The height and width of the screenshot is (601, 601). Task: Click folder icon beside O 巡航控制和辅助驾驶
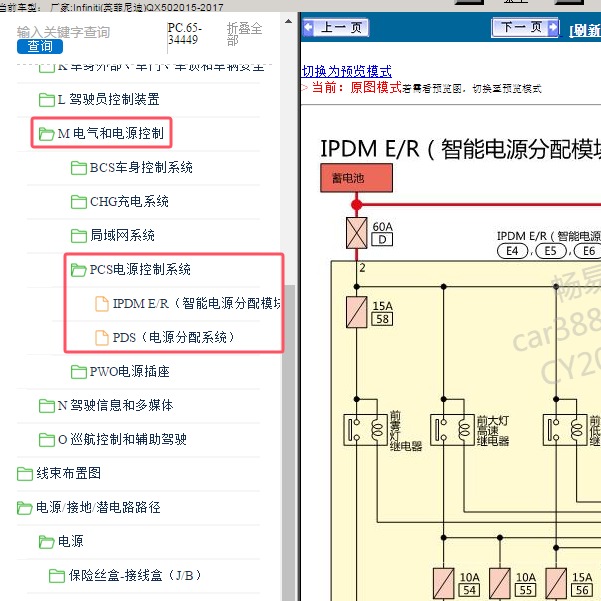[x=47, y=440]
